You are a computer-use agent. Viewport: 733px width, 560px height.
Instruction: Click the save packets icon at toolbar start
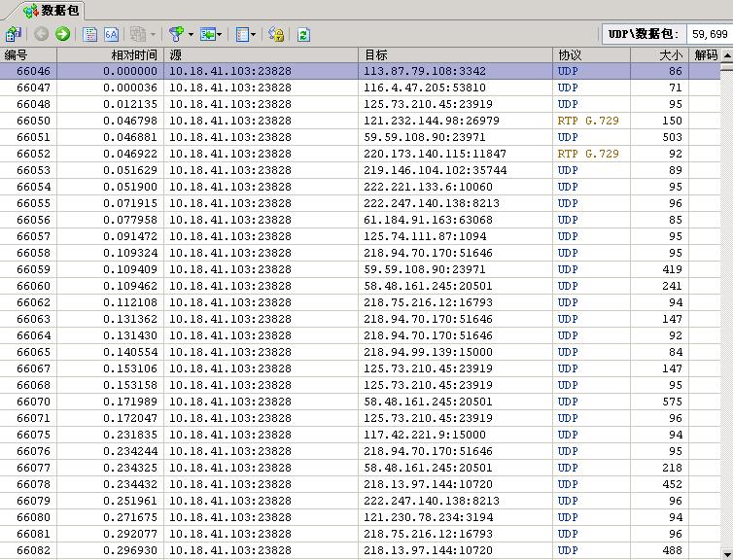point(13,34)
